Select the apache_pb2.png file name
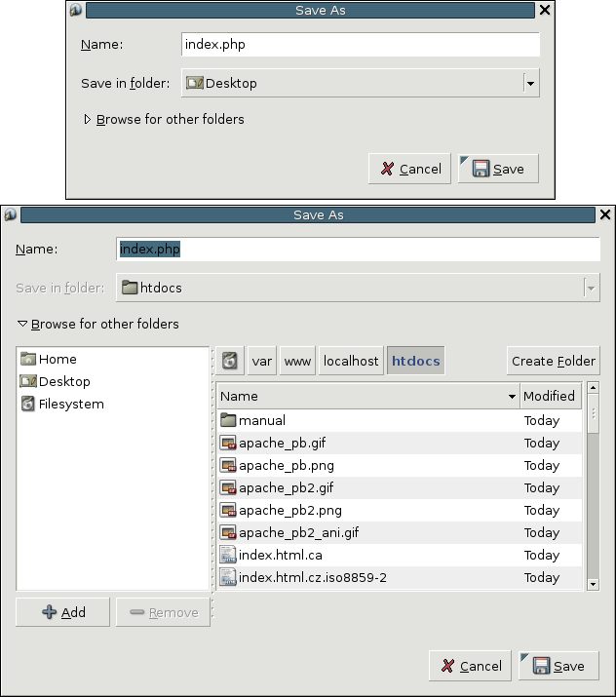The height and width of the screenshot is (697, 616). [x=290, y=510]
